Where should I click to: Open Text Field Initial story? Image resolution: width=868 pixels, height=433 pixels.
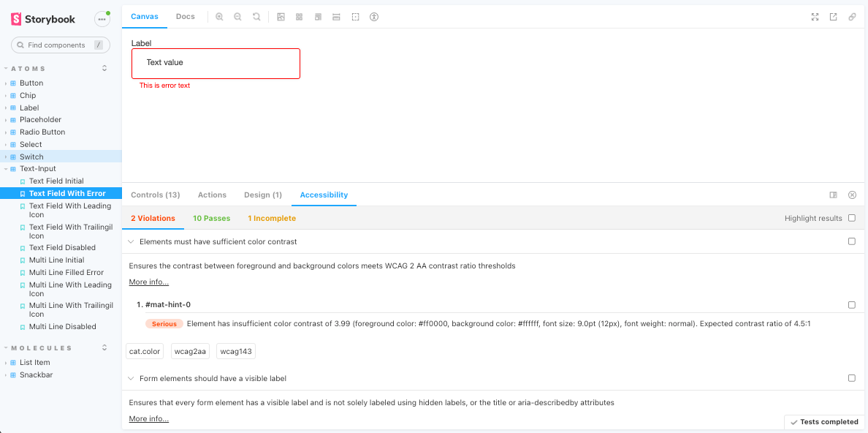point(56,181)
